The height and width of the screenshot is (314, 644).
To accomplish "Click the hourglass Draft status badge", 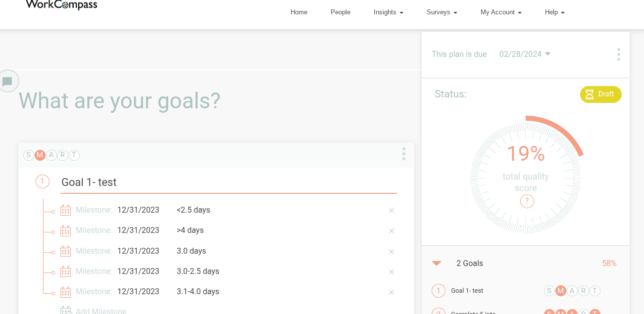I will coord(600,94).
